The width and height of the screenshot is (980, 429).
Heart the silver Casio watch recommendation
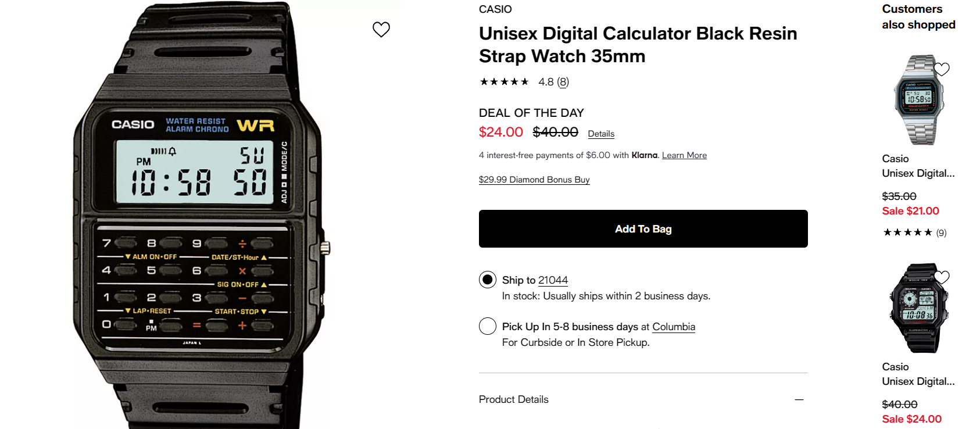click(942, 69)
